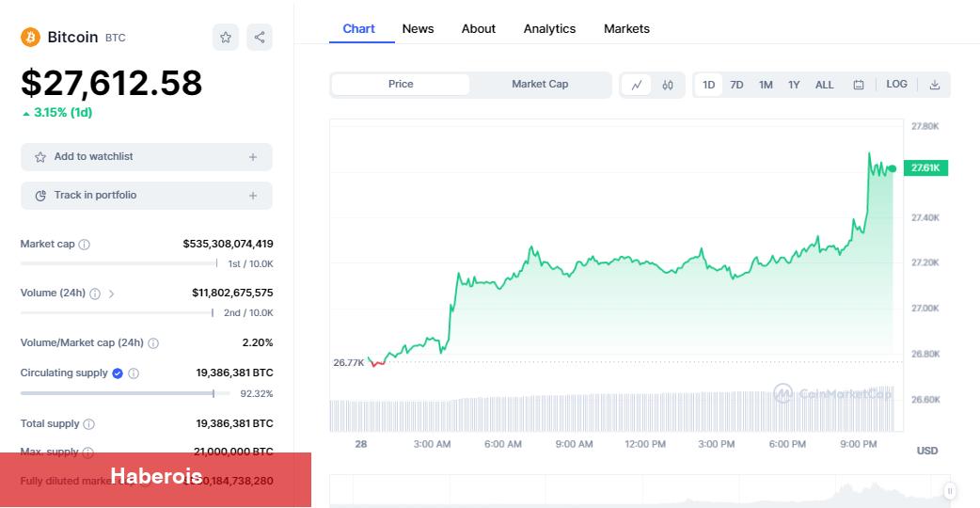Star Bitcoin as favorite
Screen dimensions: 980x508
[x=226, y=38]
